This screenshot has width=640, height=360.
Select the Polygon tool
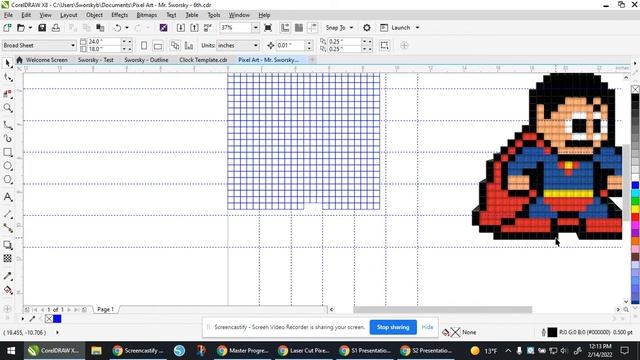tap(8, 180)
